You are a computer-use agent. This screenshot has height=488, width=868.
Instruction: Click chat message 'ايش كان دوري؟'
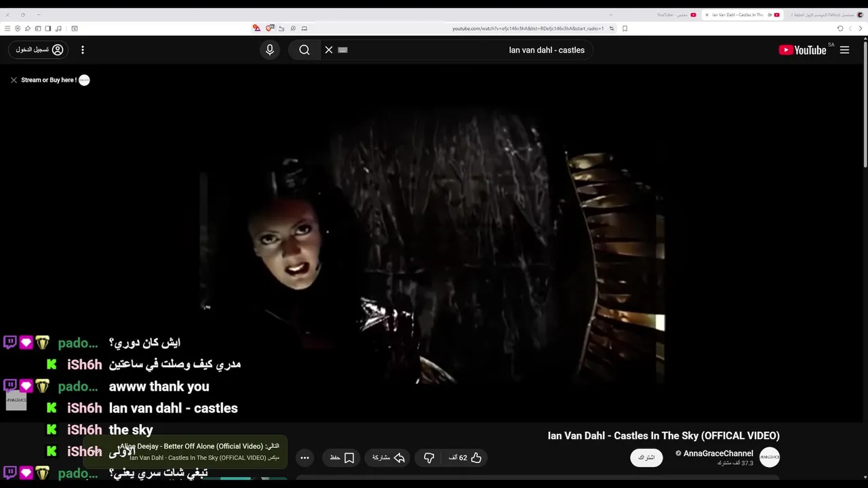pyautogui.click(x=144, y=342)
